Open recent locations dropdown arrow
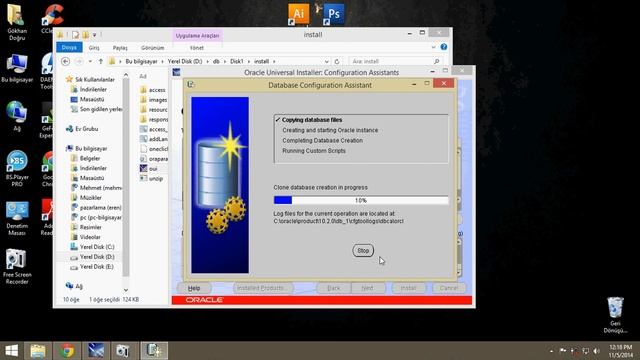This screenshot has width=640, height=360. pos(90,61)
